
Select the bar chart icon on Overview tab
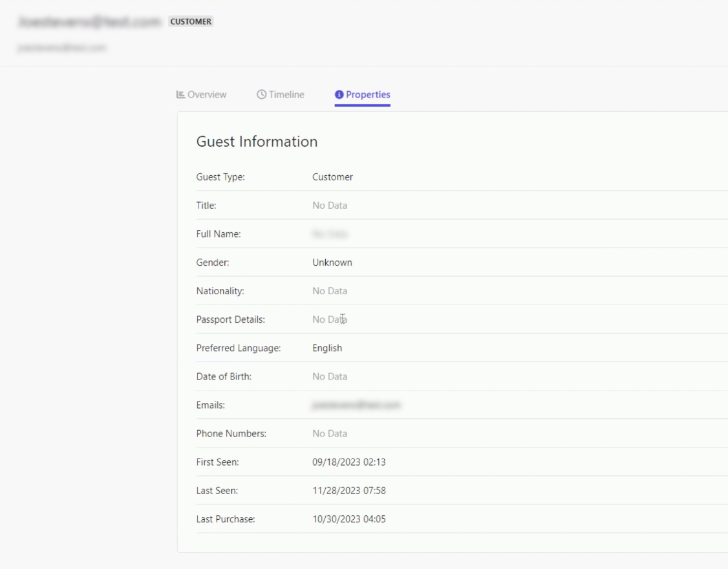coord(183,94)
